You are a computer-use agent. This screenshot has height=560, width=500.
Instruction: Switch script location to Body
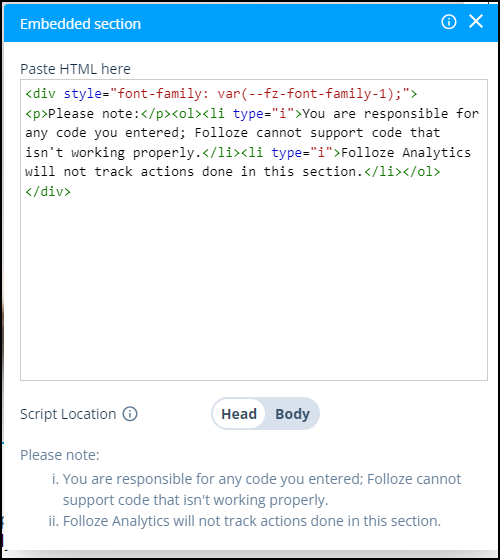(292, 414)
